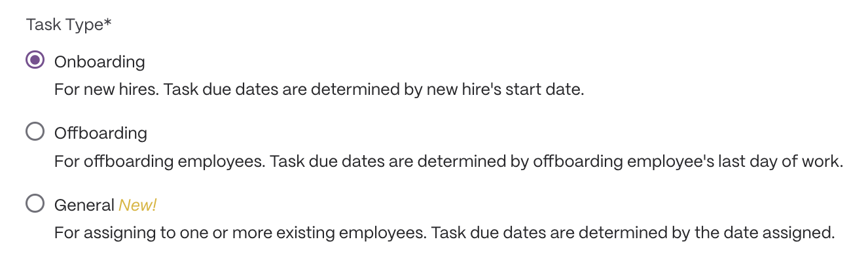Click the empty circle beside Offboarding

(35, 132)
